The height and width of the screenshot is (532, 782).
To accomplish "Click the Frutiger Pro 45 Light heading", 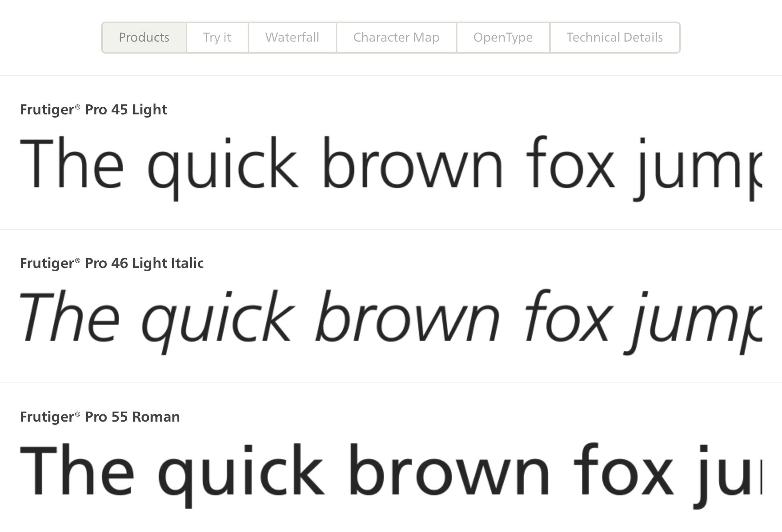I will pos(93,110).
